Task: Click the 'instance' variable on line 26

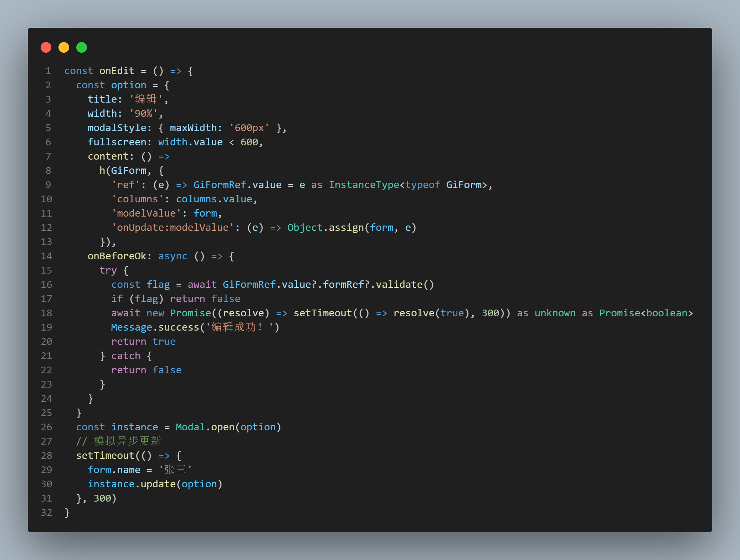Action: tap(135, 427)
